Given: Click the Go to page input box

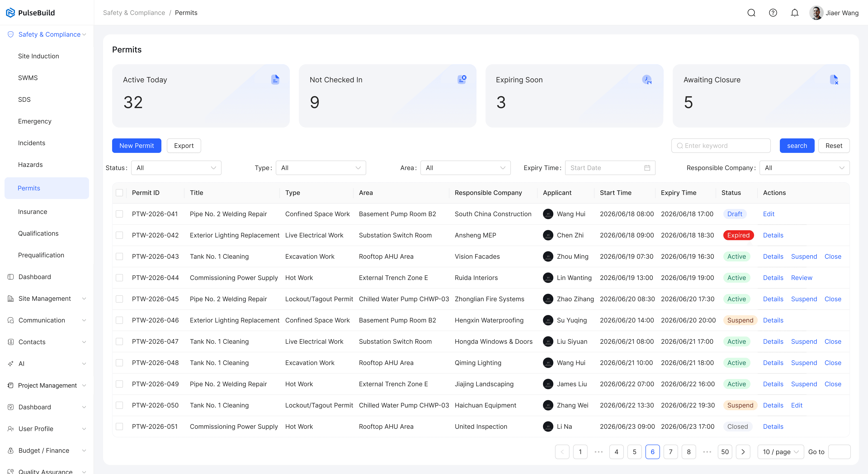Looking at the screenshot, I should point(839,452).
